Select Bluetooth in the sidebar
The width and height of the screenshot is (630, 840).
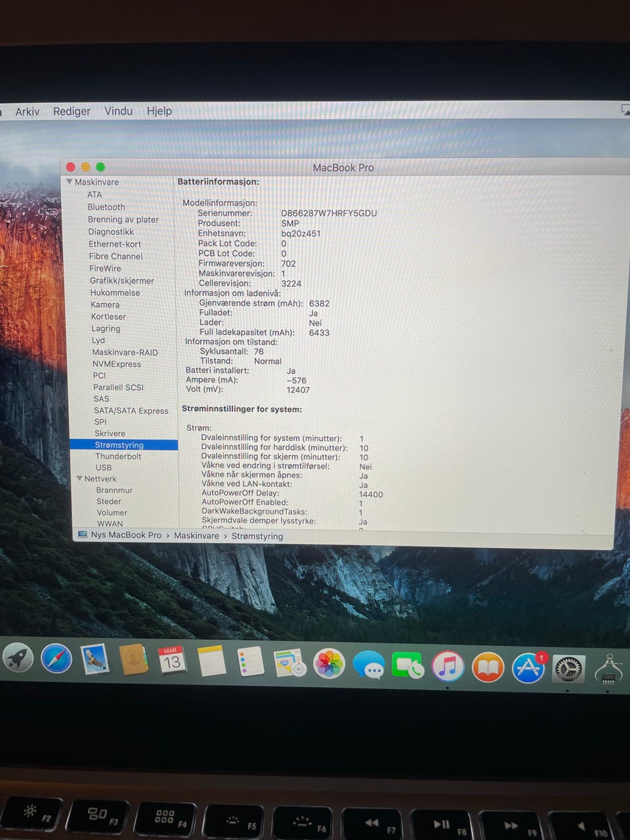(x=106, y=207)
